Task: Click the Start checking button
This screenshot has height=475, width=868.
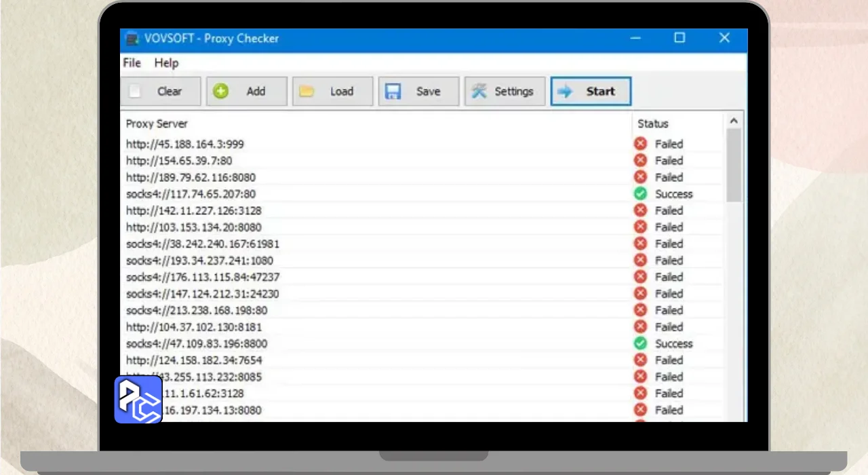Action: click(591, 91)
